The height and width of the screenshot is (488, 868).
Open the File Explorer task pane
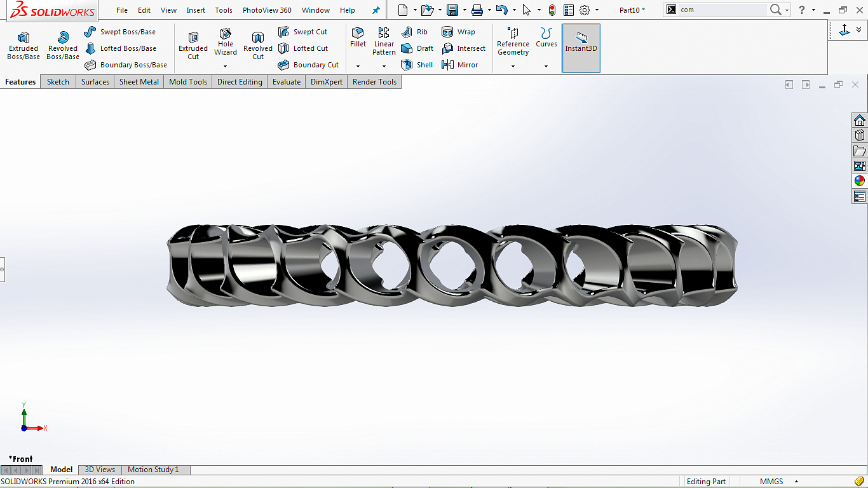pyautogui.click(x=860, y=151)
